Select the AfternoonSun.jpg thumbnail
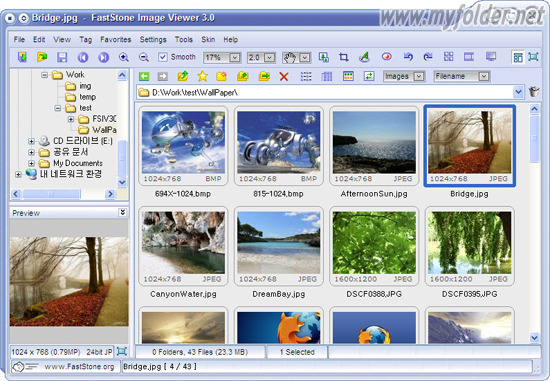Image resolution: width=550 pixels, height=381 pixels. point(374,146)
